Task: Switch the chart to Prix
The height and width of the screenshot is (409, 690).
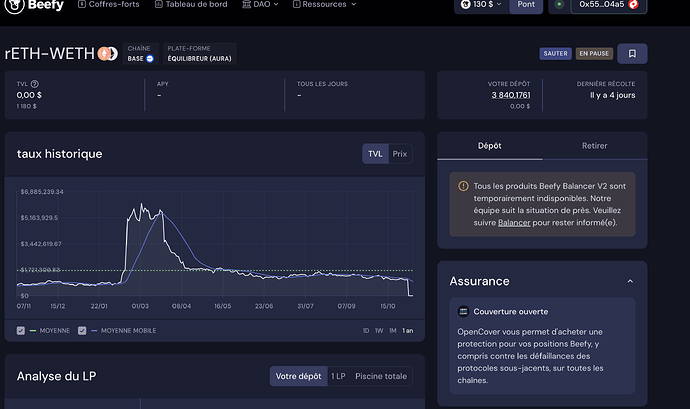Action: tap(400, 154)
